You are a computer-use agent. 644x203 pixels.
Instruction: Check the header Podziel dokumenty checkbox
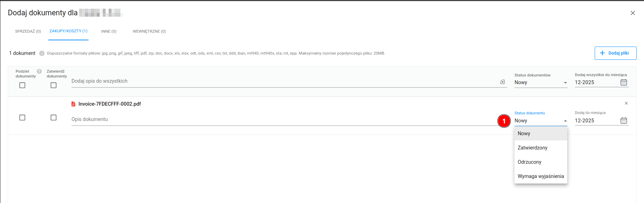[22, 85]
